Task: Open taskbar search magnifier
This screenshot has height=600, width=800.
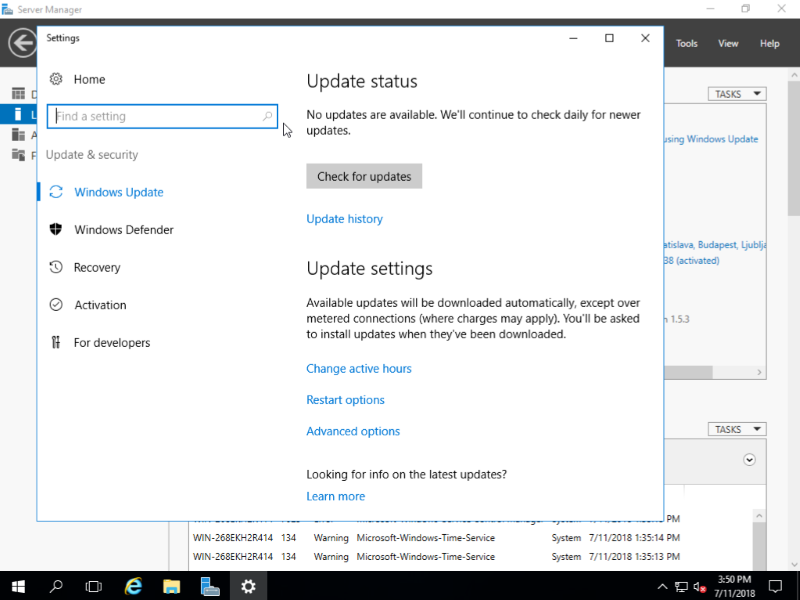Action: coord(56,586)
